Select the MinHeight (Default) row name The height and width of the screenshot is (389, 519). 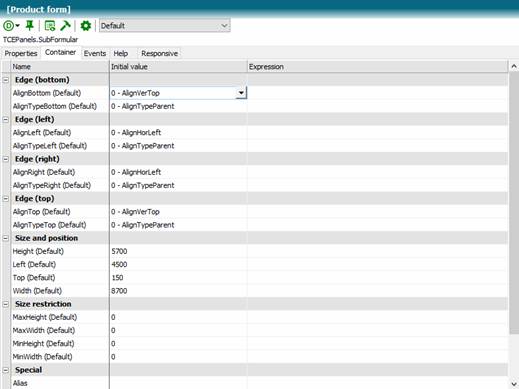coord(43,344)
